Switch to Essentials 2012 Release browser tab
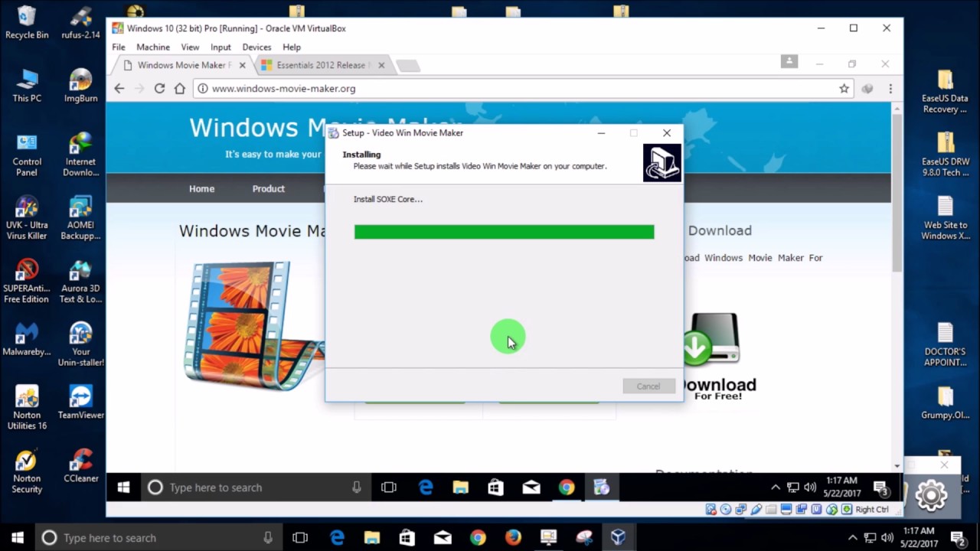 click(322, 65)
